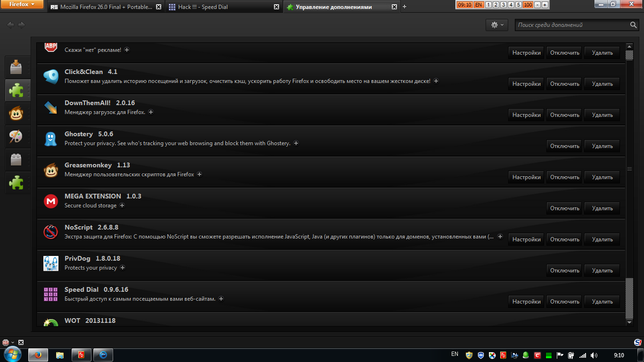Open Настройки for NoScript
This screenshot has width=644, height=362.
pyautogui.click(x=527, y=239)
